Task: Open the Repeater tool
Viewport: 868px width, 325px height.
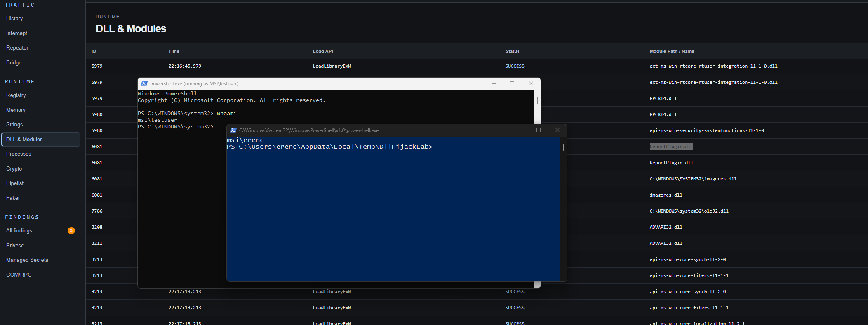Action: point(17,48)
